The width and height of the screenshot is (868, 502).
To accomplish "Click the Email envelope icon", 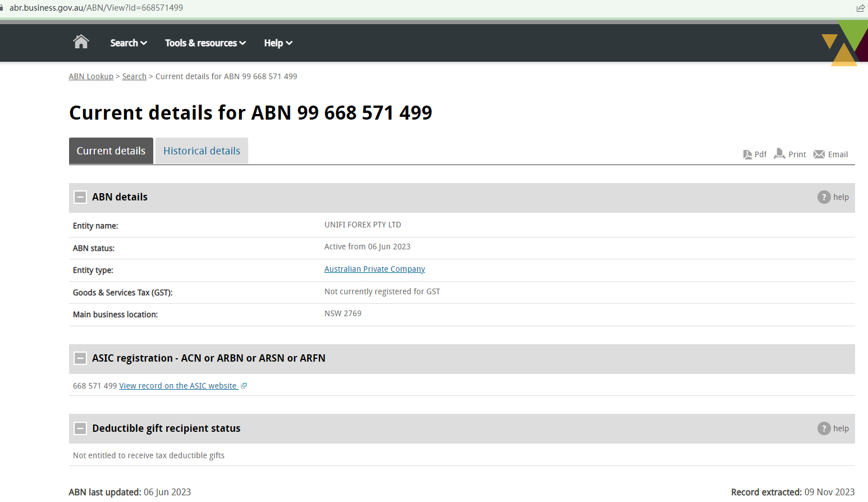I will (819, 154).
